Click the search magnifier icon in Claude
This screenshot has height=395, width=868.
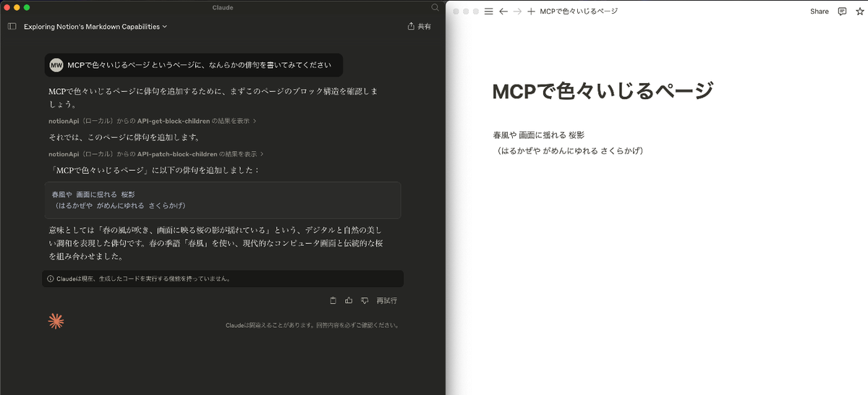tap(435, 7)
